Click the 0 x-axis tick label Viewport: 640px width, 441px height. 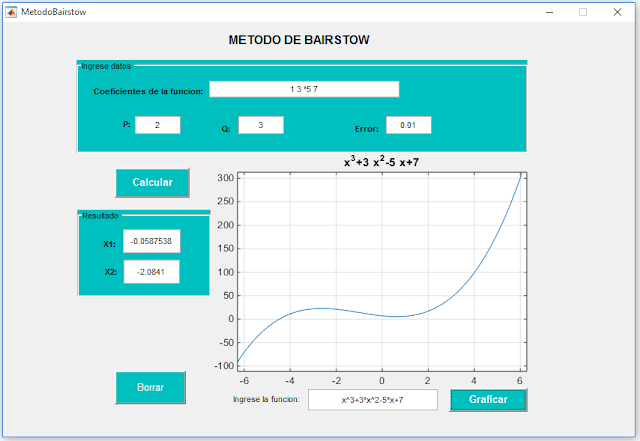(382, 381)
